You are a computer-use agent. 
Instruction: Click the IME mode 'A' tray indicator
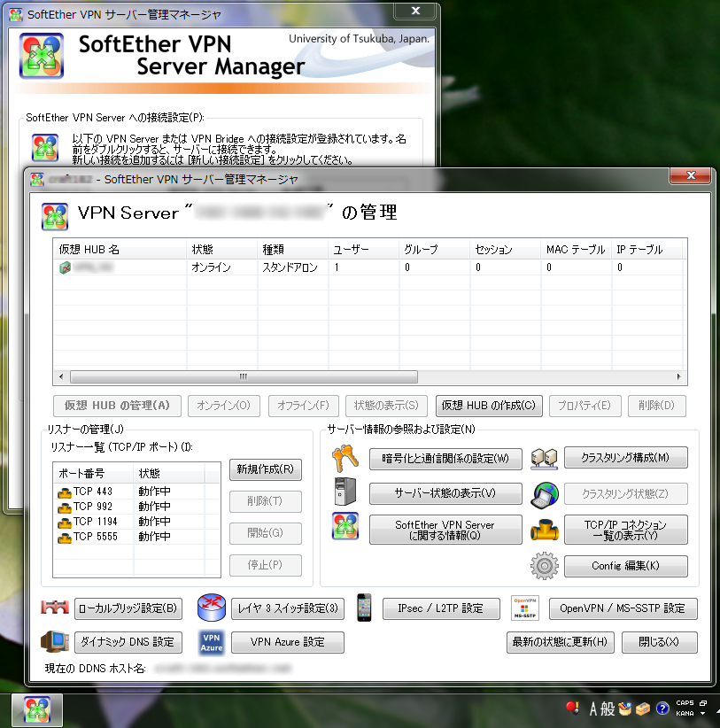click(593, 709)
